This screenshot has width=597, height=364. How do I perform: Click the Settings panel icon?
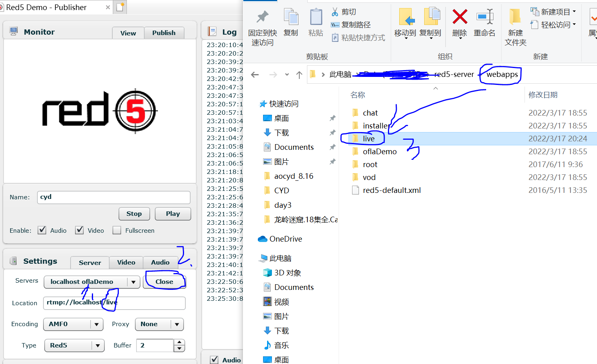point(13,261)
